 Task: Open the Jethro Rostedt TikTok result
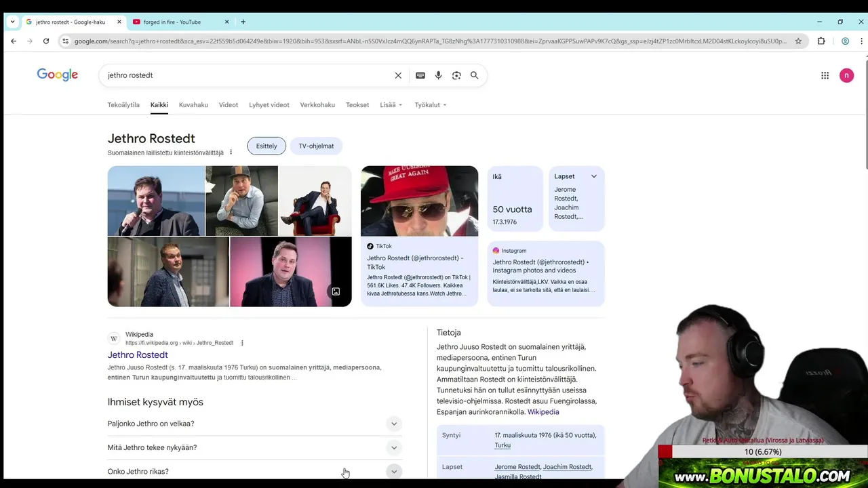415,262
